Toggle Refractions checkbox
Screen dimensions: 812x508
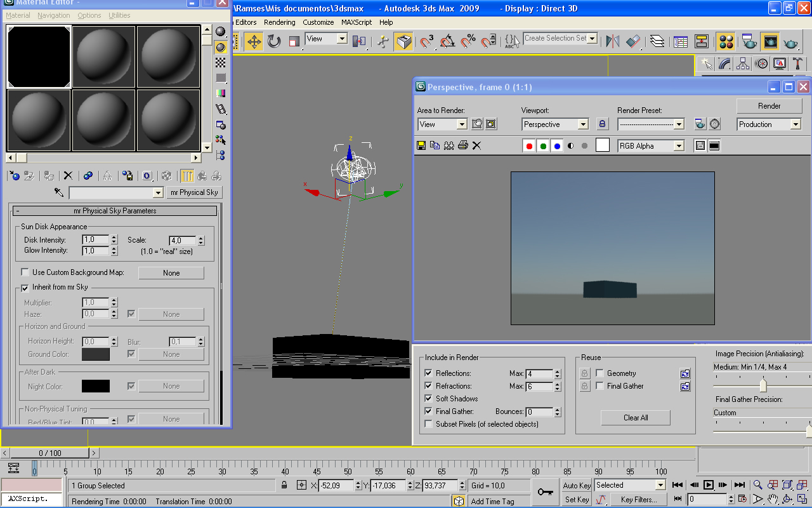(x=429, y=386)
